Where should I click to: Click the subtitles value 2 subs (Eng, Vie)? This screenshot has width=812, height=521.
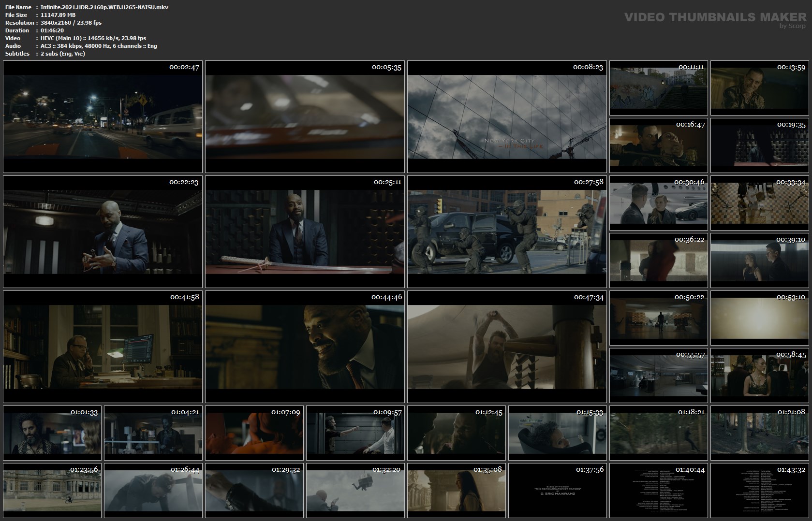click(63, 54)
